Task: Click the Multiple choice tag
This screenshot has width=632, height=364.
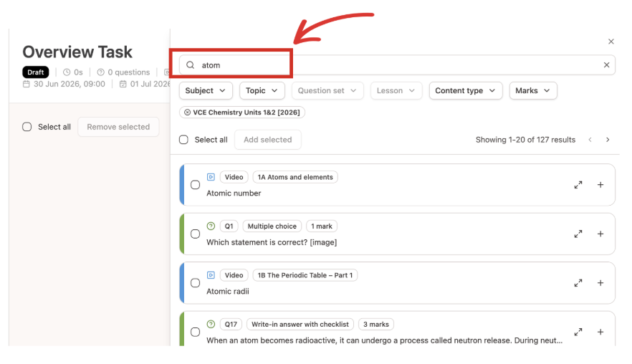Action: (272, 226)
